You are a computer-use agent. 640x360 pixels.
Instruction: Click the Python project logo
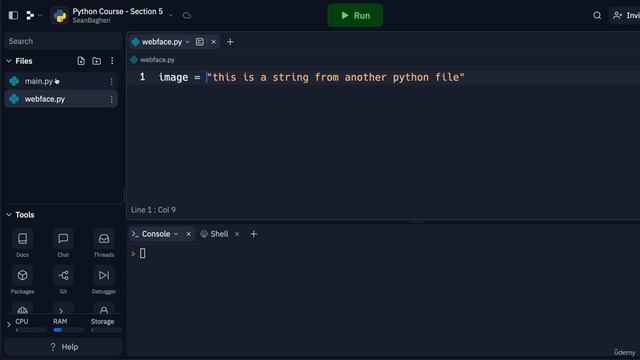pos(60,16)
